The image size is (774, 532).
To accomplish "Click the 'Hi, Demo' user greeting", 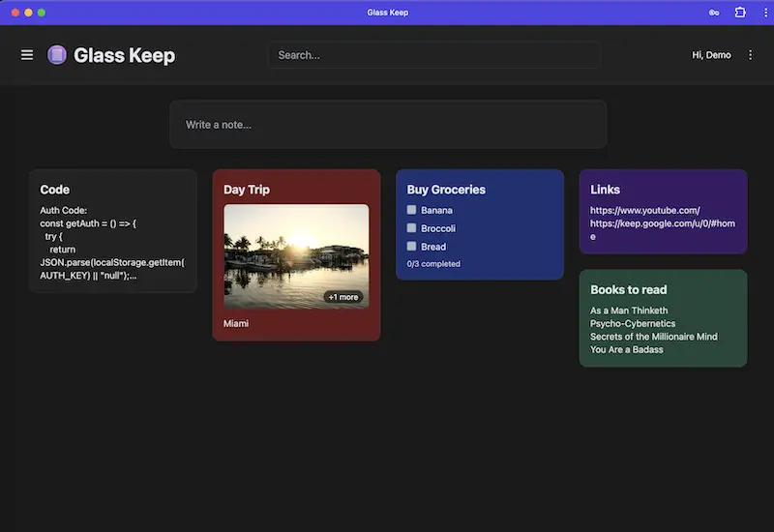I will click(x=711, y=55).
